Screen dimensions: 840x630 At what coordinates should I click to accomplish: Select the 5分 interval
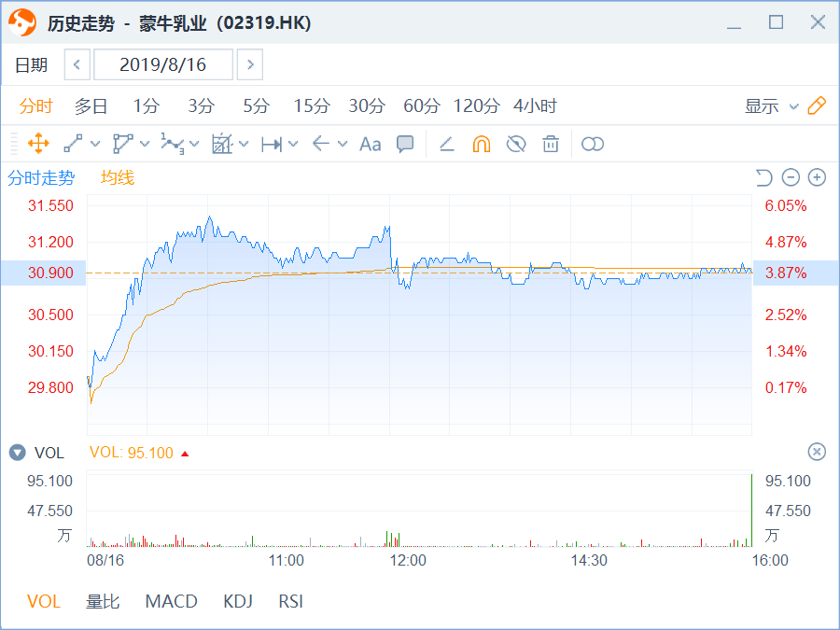pos(256,106)
